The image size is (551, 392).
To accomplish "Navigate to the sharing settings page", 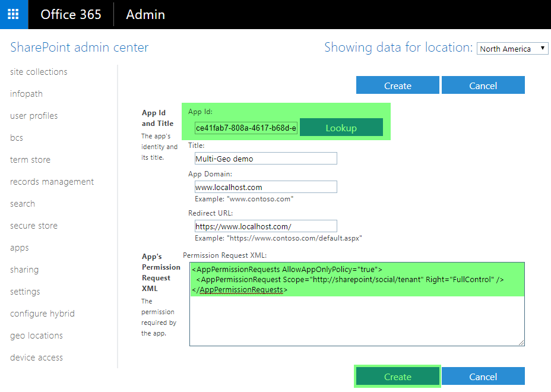I will [x=24, y=269].
